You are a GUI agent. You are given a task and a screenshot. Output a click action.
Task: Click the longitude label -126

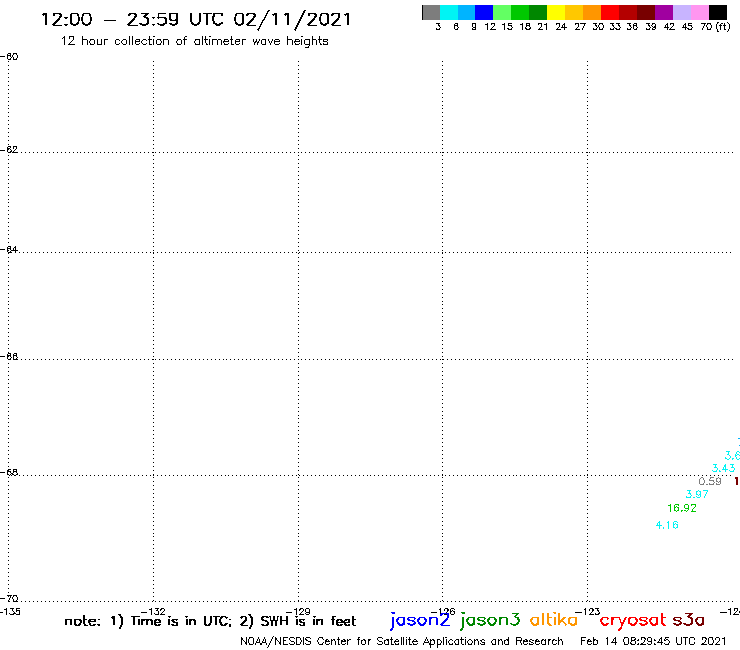click(x=443, y=612)
